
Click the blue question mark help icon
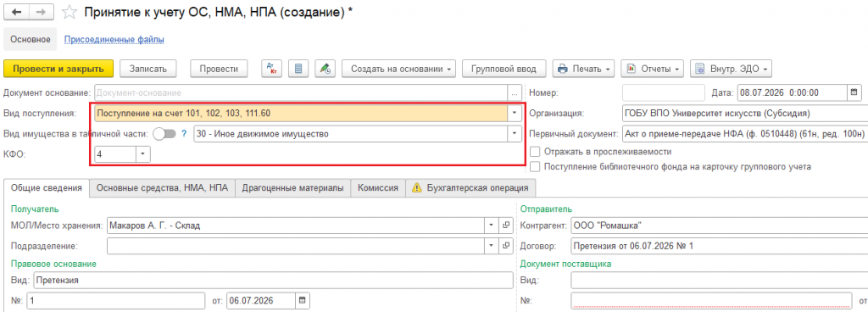click(x=184, y=133)
